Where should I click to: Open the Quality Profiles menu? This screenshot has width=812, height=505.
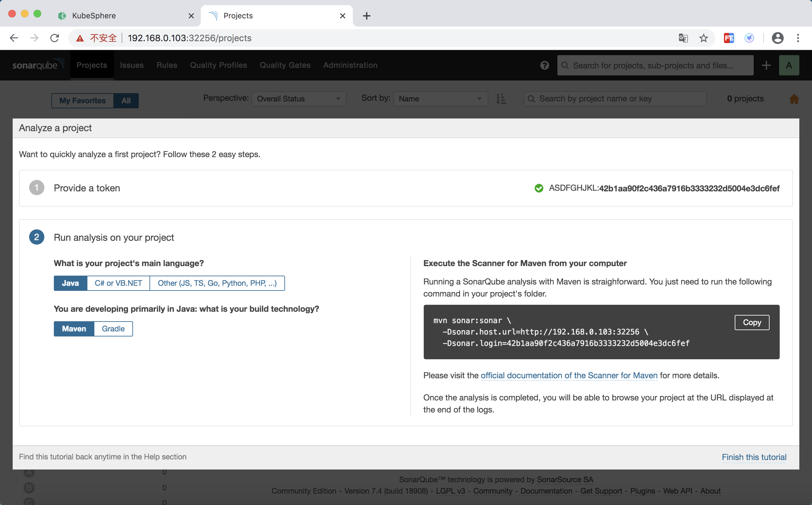(218, 65)
